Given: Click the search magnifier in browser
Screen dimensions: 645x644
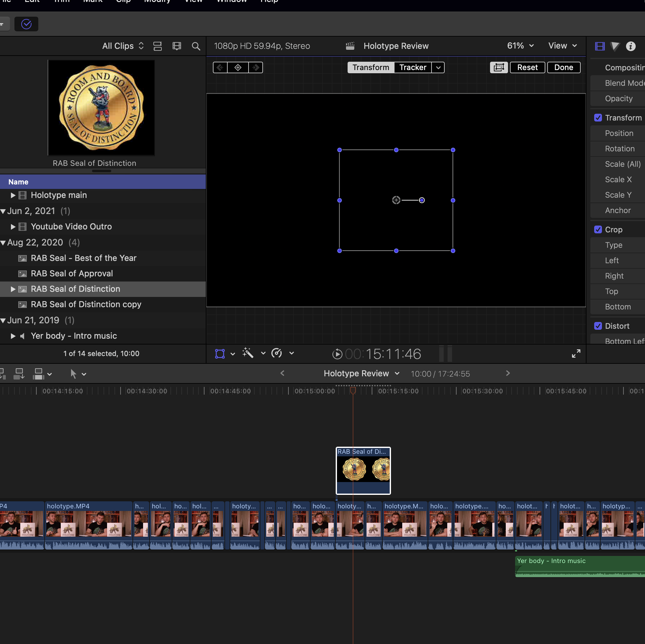Looking at the screenshot, I should pyautogui.click(x=196, y=46).
